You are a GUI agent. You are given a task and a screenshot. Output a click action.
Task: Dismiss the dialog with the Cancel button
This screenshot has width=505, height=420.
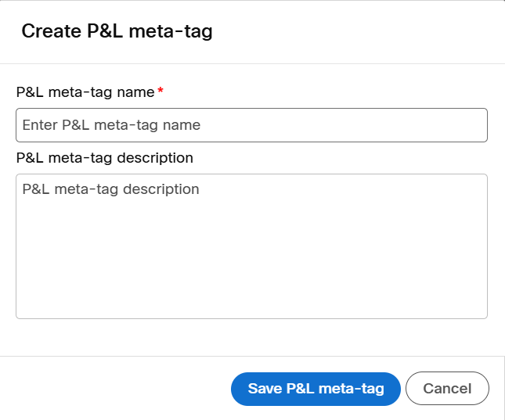pyautogui.click(x=447, y=389)
